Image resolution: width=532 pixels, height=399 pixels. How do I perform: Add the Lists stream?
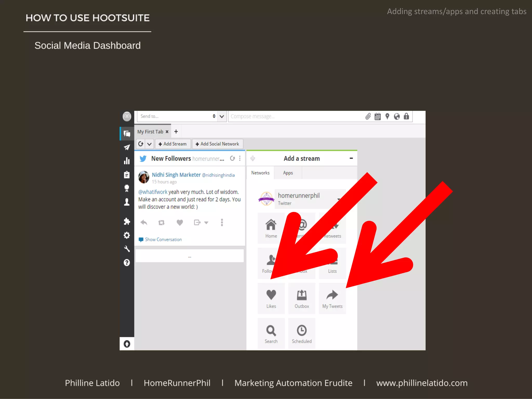[332, 263]
